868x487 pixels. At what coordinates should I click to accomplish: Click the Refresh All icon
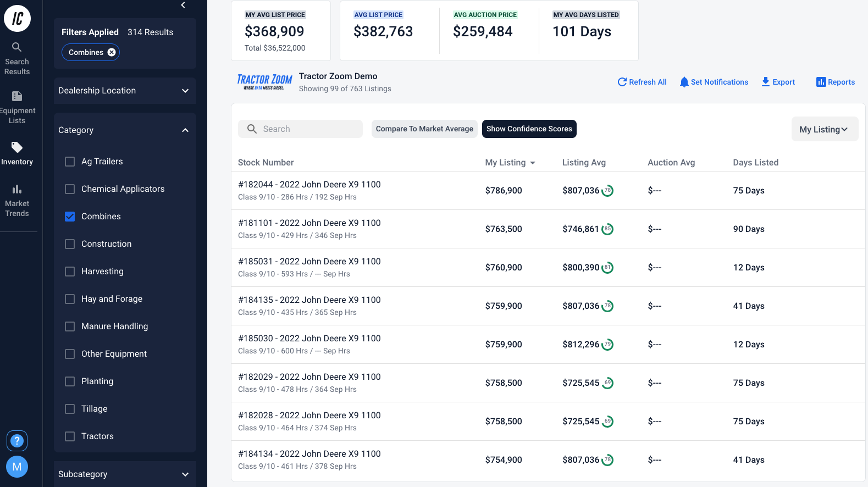click(622, 82)
